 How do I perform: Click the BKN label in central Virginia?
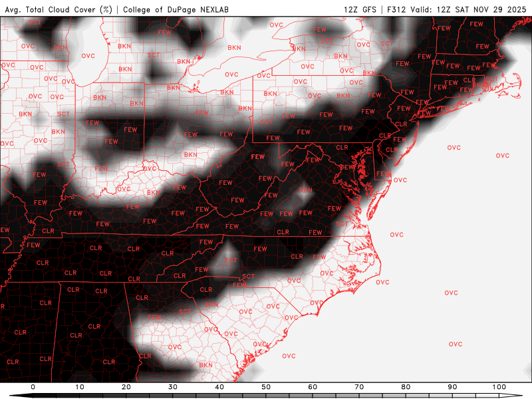[x=305, y=190]
